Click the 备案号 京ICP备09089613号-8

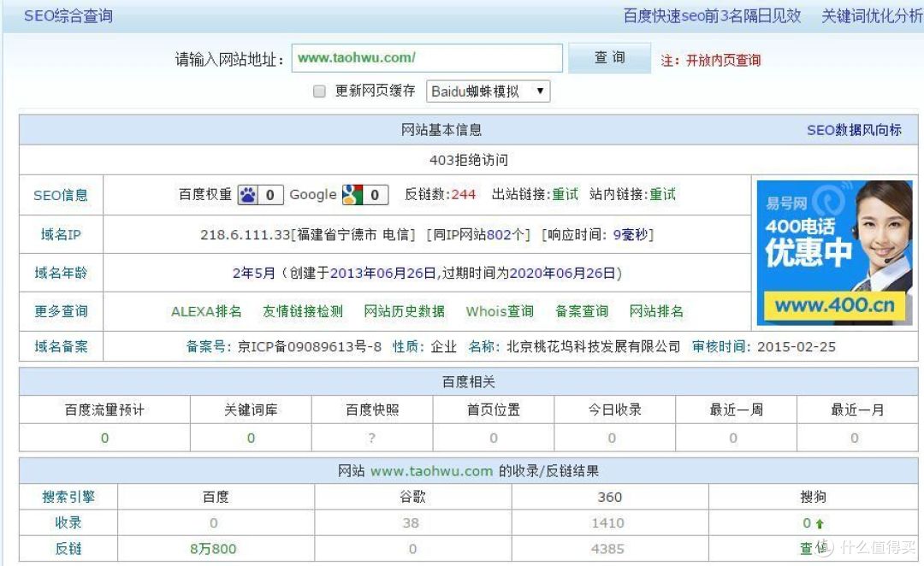click(x=310, y=347)
